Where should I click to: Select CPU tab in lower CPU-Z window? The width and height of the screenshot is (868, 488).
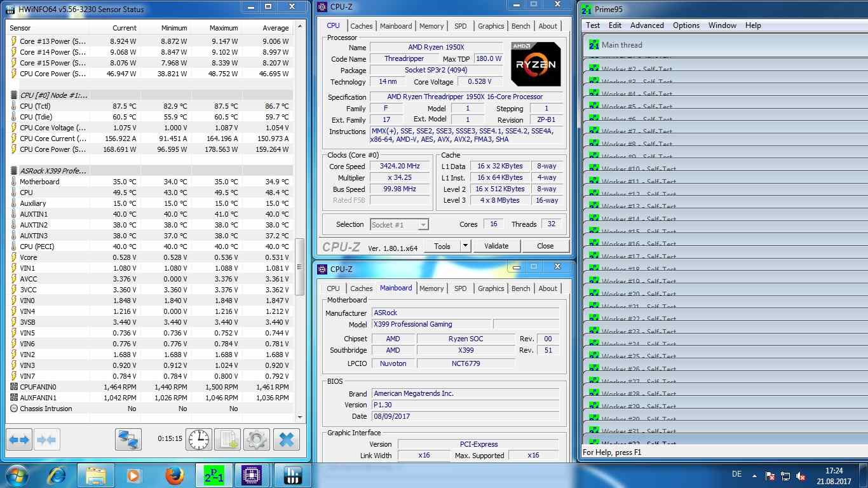pyautogui.click(x=333, y=288)
